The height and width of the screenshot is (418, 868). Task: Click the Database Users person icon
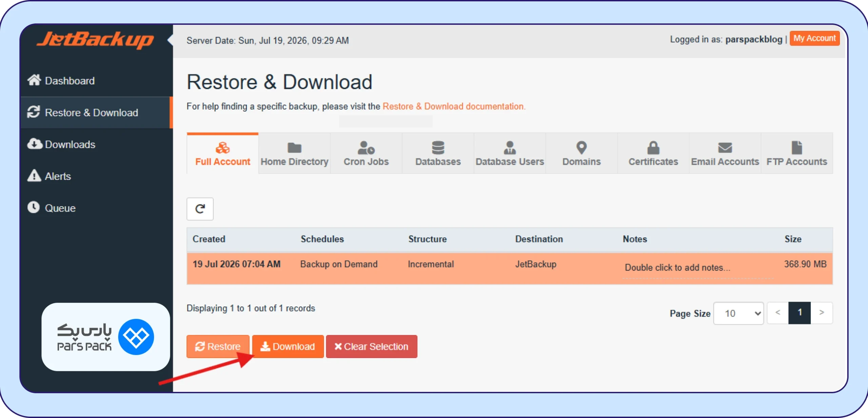[510, 148]
